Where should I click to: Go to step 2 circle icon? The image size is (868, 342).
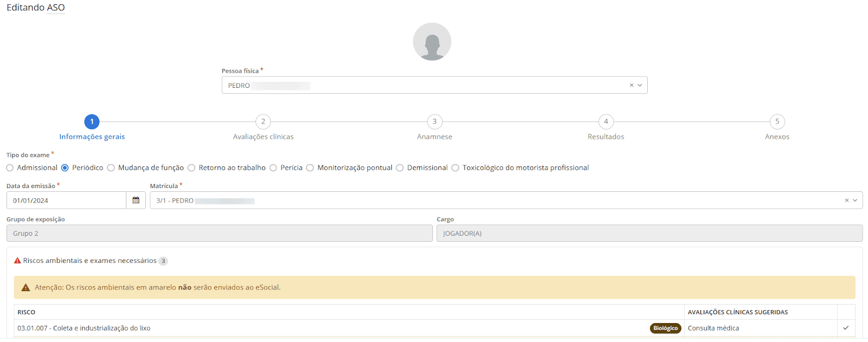point(263,121)
